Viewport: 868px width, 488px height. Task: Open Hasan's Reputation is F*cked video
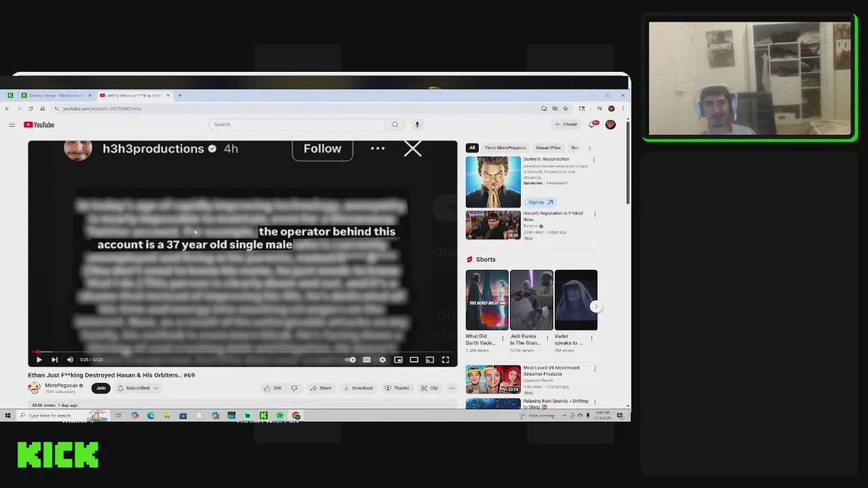pos(493,225)
